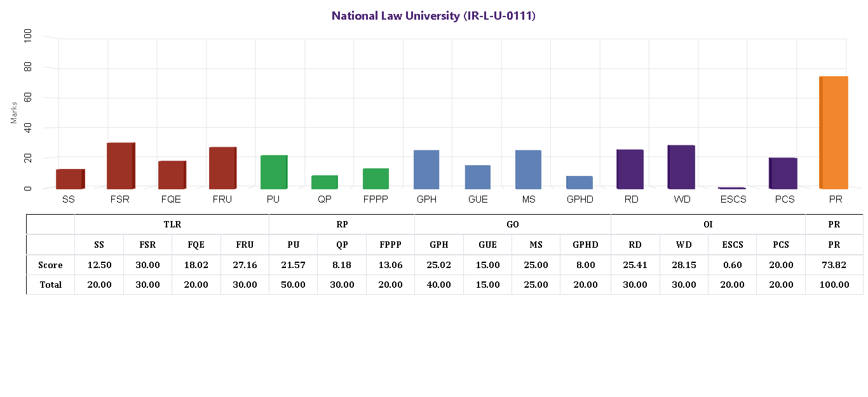Select score cell 13.06 under FPPP
The height and width of the screenshot is (397, 868).
click(x=391, y=265)
